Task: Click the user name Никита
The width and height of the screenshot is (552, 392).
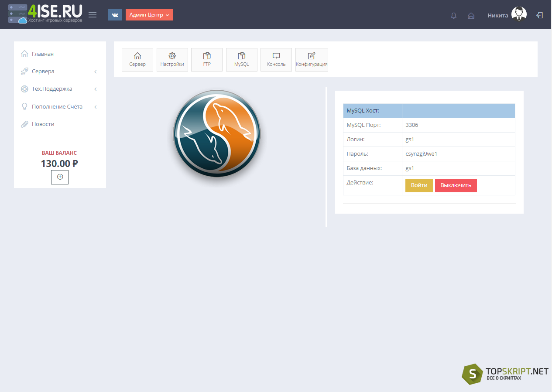Action: 498,15
